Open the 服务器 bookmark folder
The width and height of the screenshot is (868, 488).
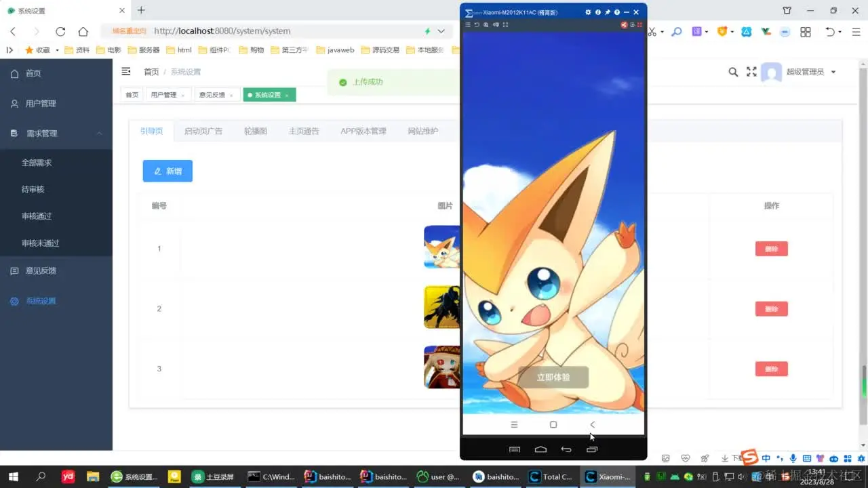143,49
